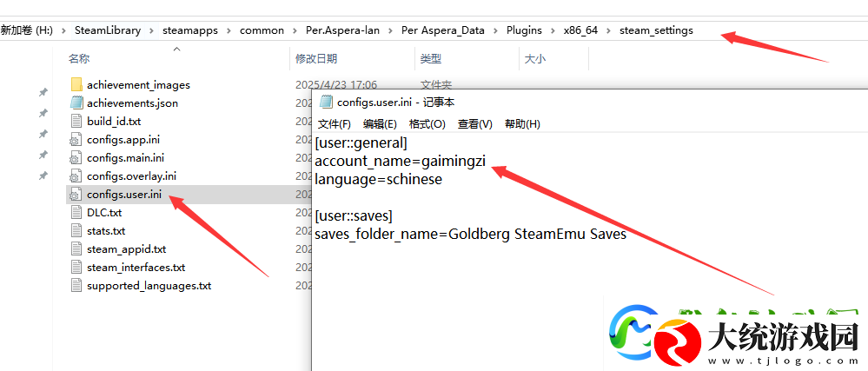Go to Per Aspera_Data in the address bar
Screen dimensions: 868x371
(x=443, y=30)
